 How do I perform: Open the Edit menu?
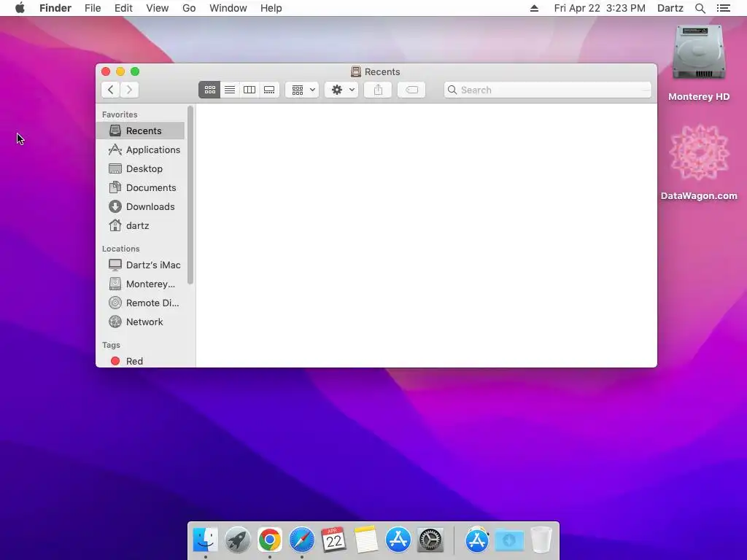123,8
